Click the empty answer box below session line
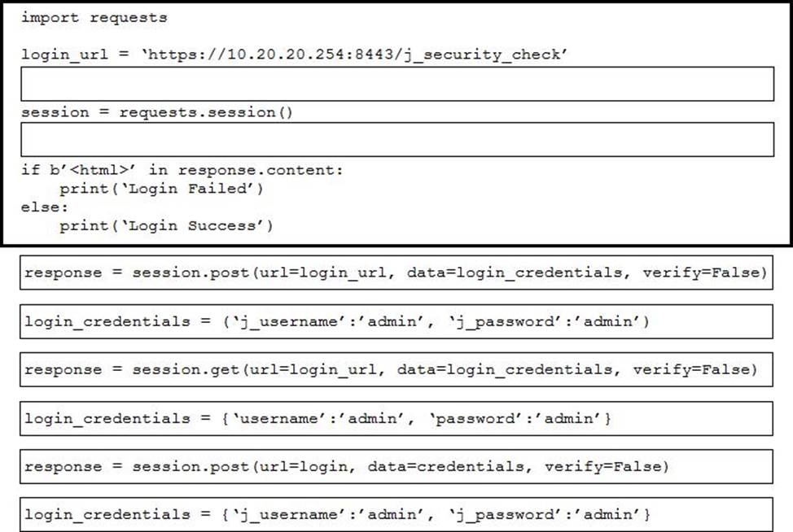 point(397,139)
